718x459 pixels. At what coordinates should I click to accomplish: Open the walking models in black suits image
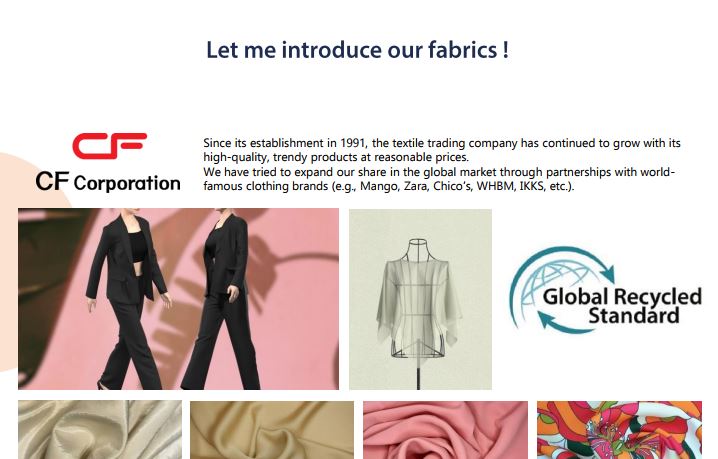[179, 299]
